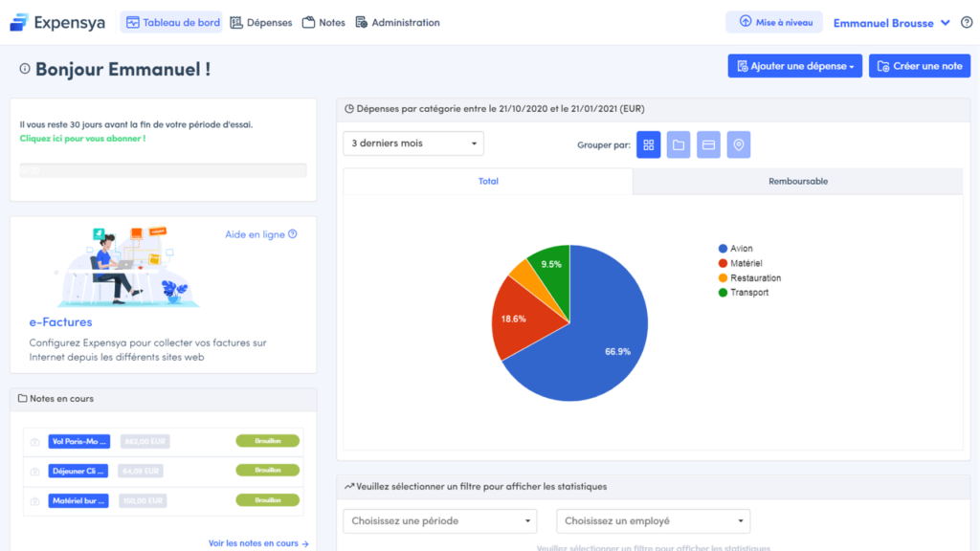
Task: Open the Ajouter une dépense dropdown button
Action: pyautogui.click(x=795, y=66)
